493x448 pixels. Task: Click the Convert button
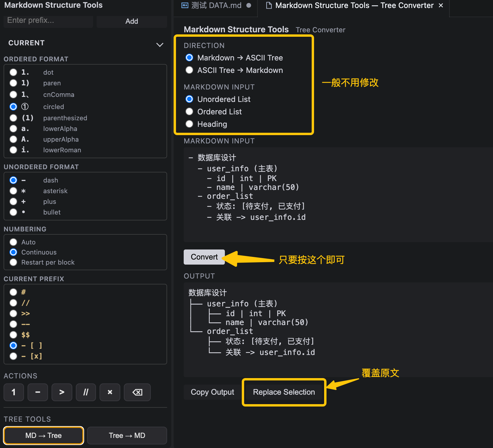click(204, 257)
